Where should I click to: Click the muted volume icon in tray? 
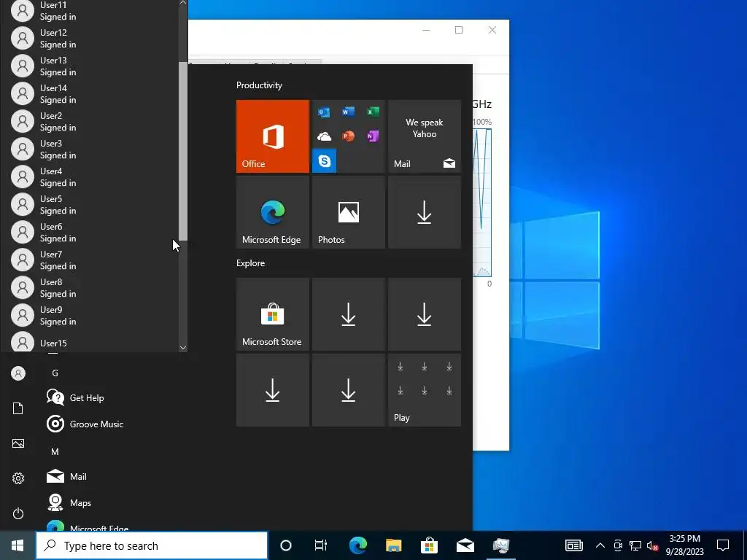(652, 545)
